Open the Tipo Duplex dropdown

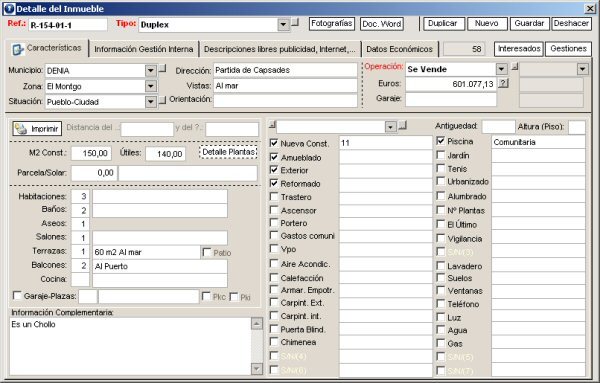[283, 25]
